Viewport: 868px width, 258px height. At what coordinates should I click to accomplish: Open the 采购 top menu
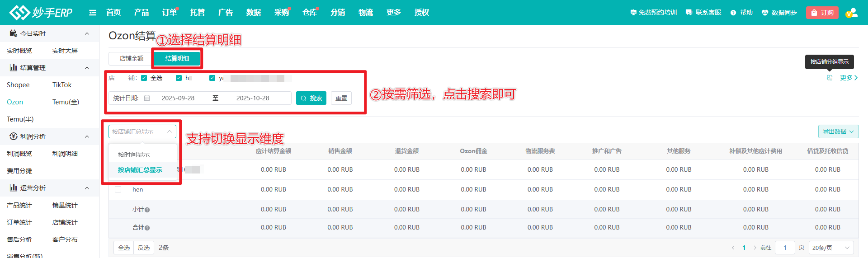(x=282, y=12)
